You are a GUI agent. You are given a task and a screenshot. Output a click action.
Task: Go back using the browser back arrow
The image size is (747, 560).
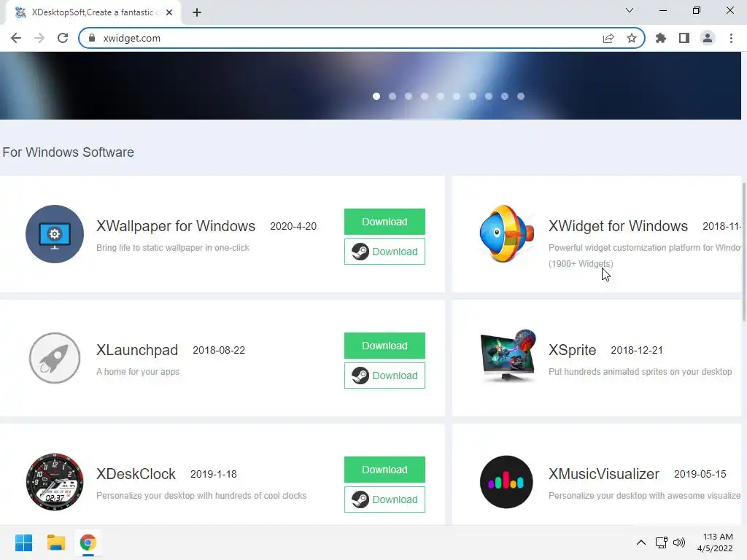pos(16,38)
